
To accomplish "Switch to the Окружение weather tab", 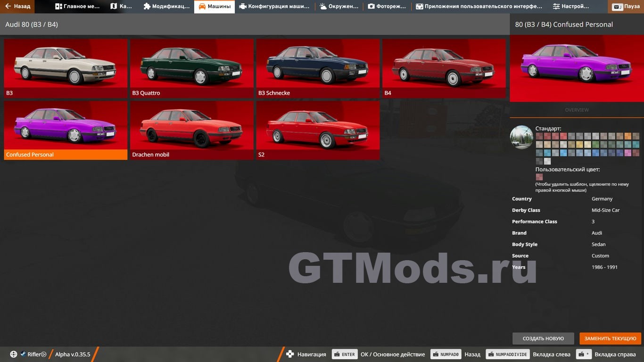I will (x=339, y=7).
